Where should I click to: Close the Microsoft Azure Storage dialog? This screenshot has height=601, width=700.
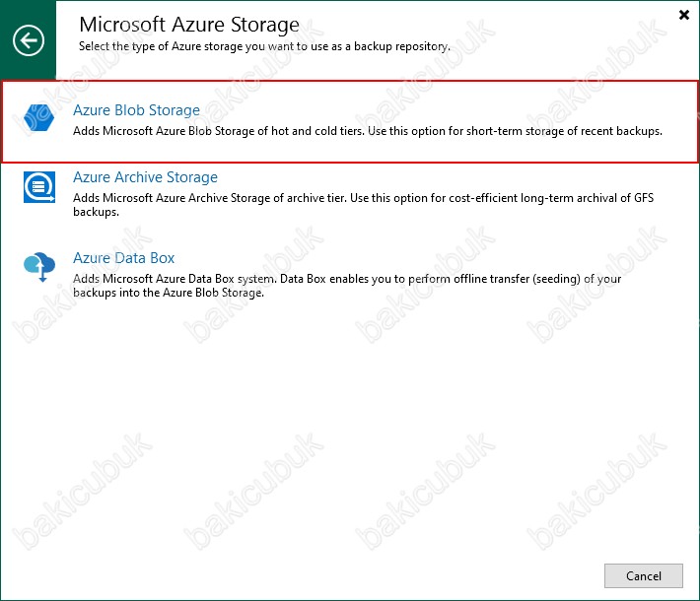click(x=683, y=15)
